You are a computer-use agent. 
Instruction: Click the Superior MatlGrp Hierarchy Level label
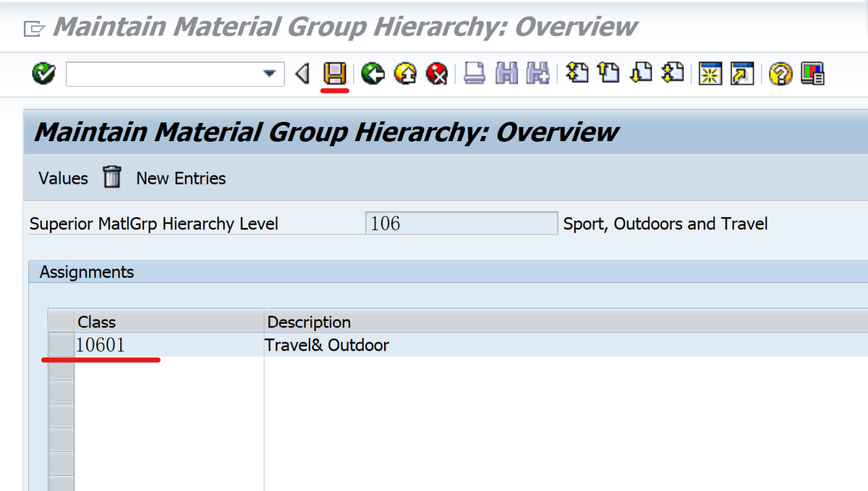click(x=154, y=224)
